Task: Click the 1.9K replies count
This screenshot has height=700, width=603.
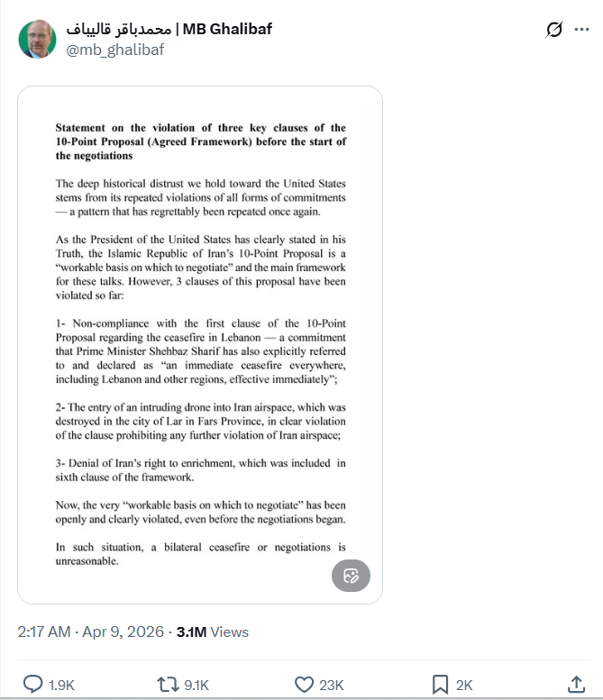Action: [61, 686]
